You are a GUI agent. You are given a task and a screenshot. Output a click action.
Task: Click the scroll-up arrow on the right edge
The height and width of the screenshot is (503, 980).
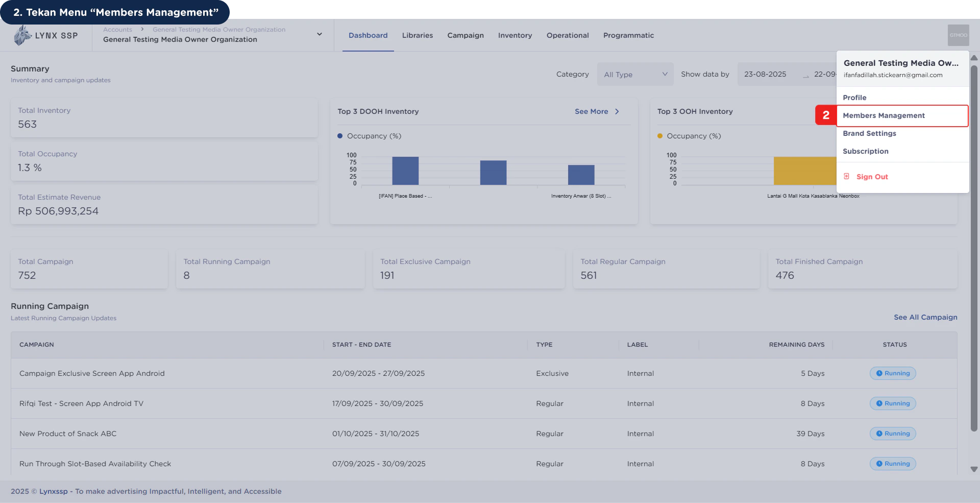[974, 58]
